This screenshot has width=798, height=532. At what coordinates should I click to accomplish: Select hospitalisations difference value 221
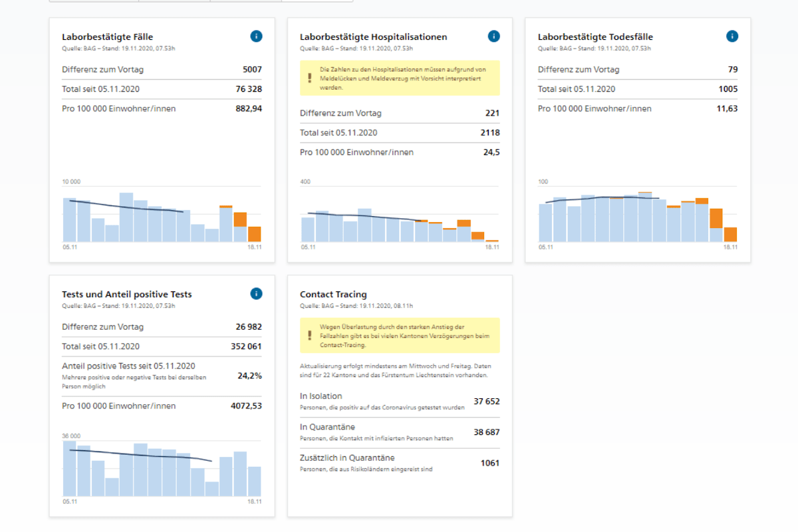tap(493, 113)
